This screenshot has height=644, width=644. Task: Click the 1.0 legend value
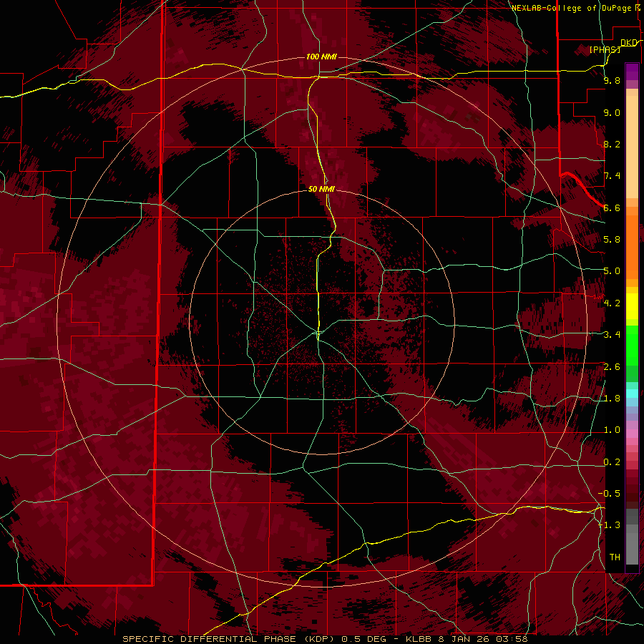(612, 429)
